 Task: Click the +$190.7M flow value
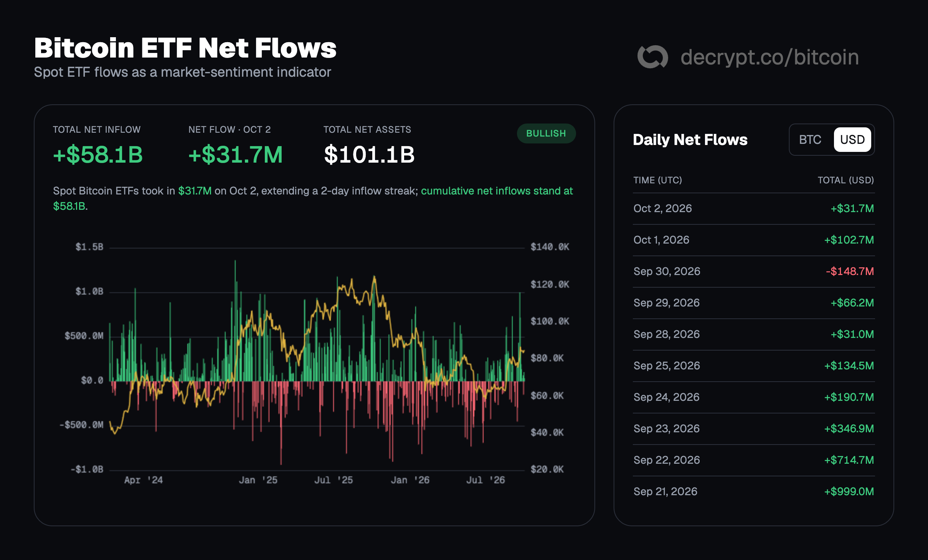pyautogui.click(x=849, y=397)
